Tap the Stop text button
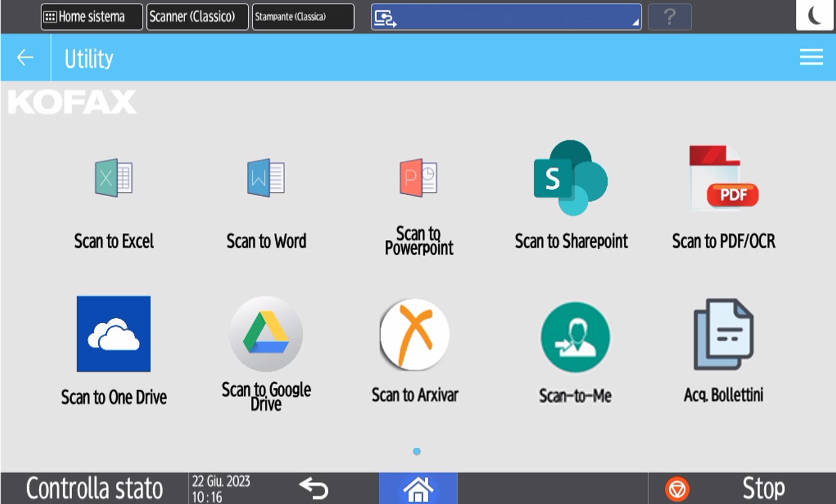 pyautogui.click(x=764, y=489)
